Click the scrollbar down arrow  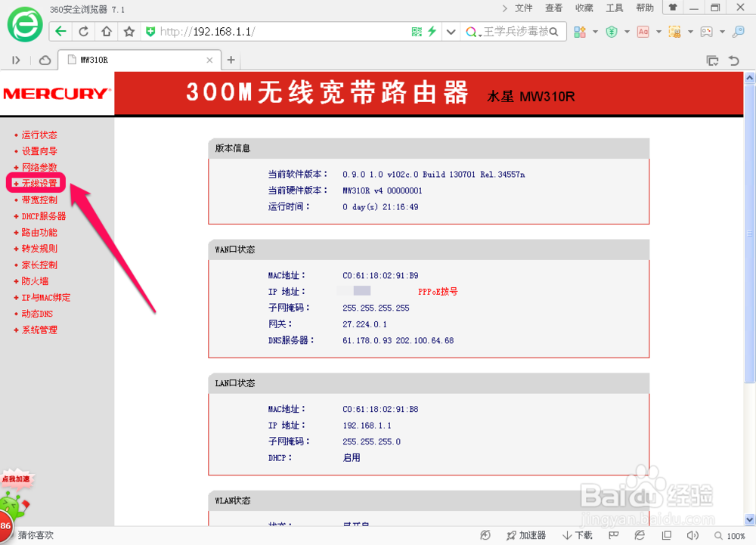coord(750,519)
